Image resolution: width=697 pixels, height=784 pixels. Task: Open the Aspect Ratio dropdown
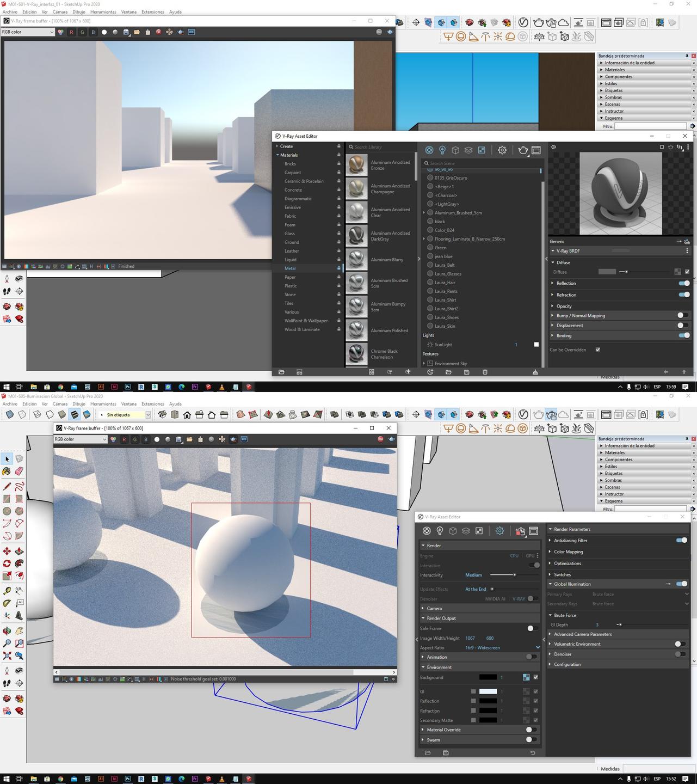503,648
